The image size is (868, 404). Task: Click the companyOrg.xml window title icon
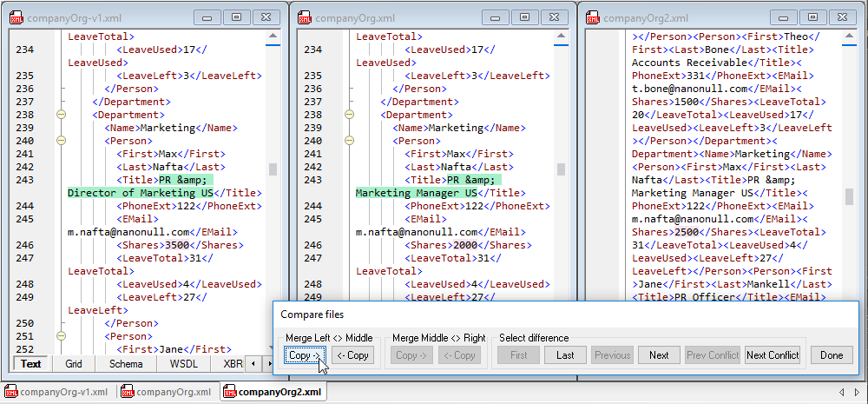(305, 17)
